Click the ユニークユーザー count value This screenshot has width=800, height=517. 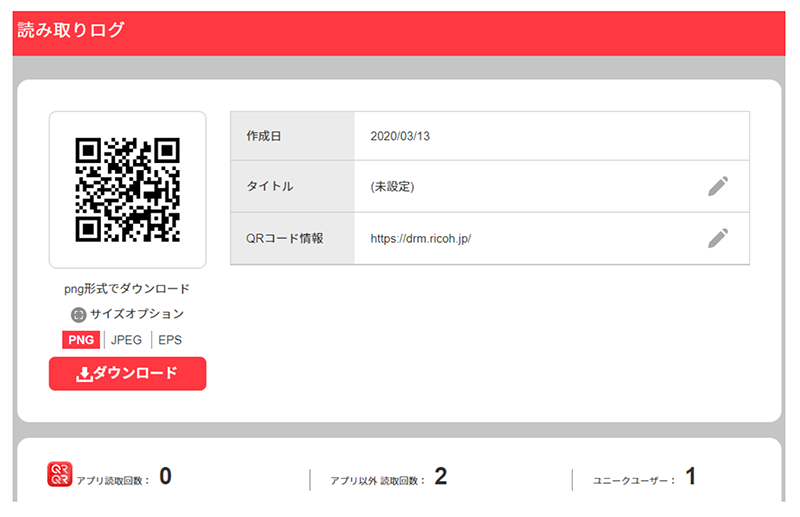click(690, 476)
